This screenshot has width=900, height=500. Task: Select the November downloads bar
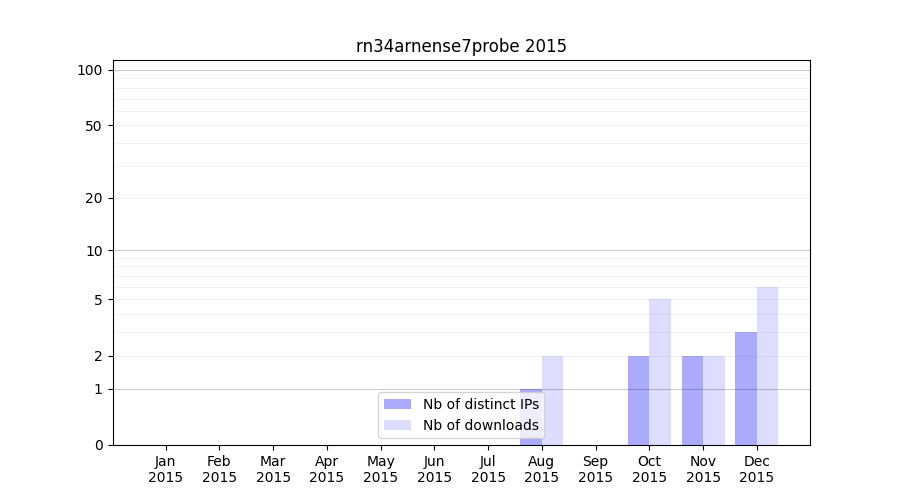714,400
